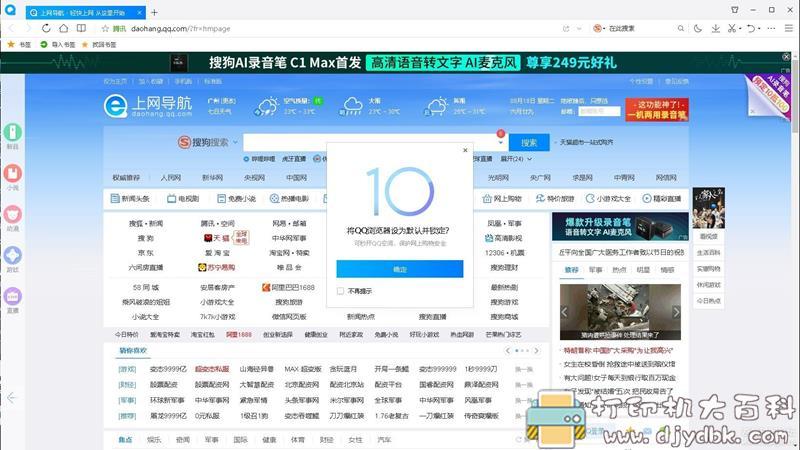
Task: Open 阿里巴巴1688 link
Action: pyautogui.click(x=288, y=288)
